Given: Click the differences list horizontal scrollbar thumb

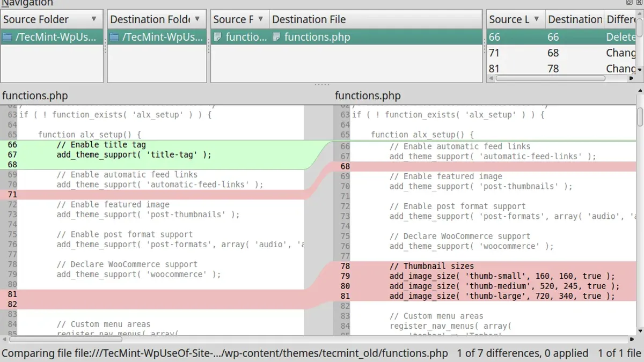Looking at the screenshot, I should point(550,78).
